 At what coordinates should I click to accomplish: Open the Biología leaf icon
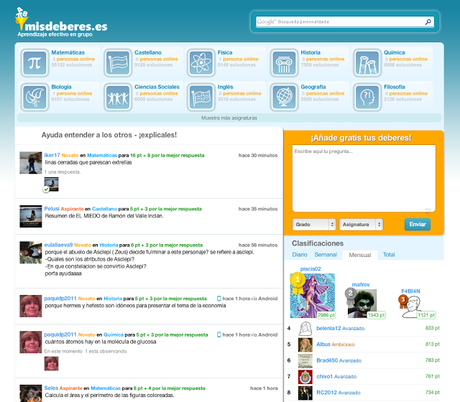click(35, 97)
